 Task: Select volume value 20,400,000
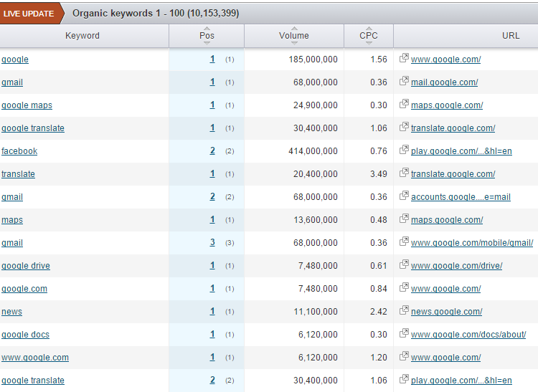tap(316, 174)
